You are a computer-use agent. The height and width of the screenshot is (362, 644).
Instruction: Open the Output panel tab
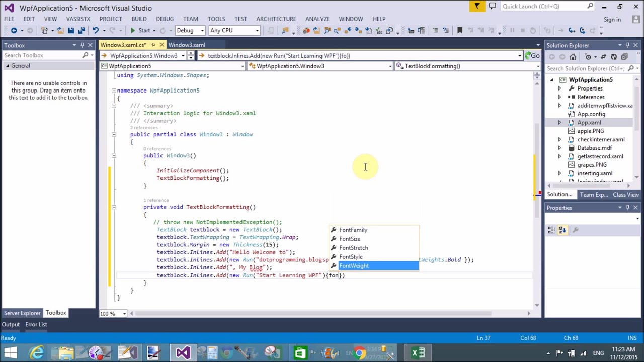11,324
